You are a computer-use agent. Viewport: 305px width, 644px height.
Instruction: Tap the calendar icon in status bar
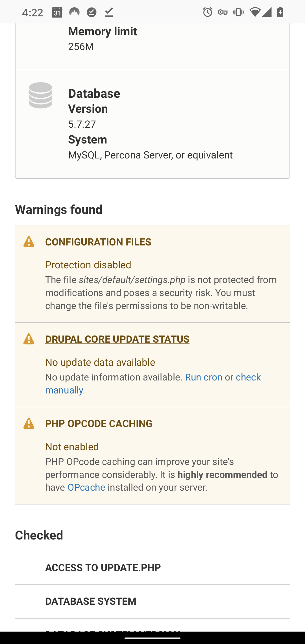[x=57, y=12]
